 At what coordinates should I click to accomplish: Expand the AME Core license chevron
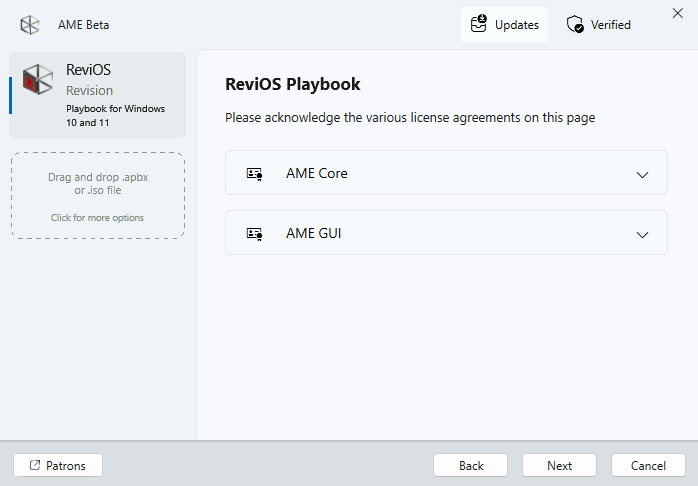(642, 175)
